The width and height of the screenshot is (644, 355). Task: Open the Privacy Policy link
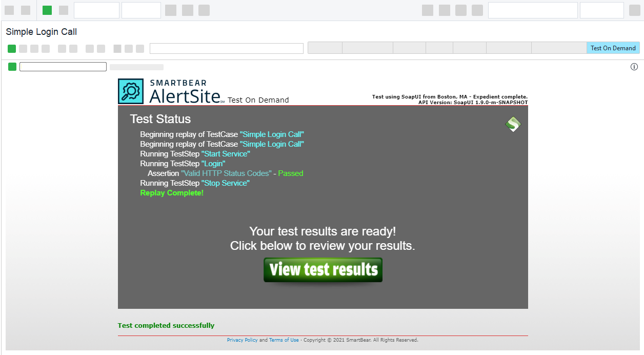pos(242,340)
